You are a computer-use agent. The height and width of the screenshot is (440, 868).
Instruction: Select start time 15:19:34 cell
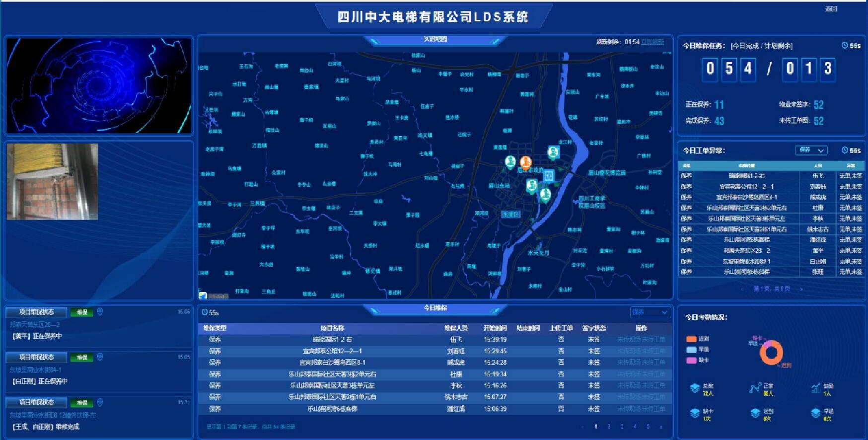[x=495, y=374]
